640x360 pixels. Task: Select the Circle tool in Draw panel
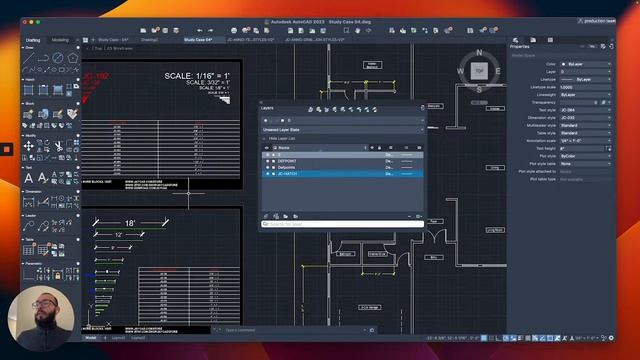[58, 58]
